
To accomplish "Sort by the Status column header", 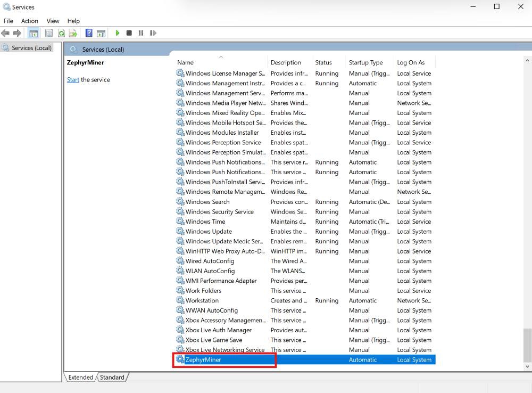I will (328, 62).
